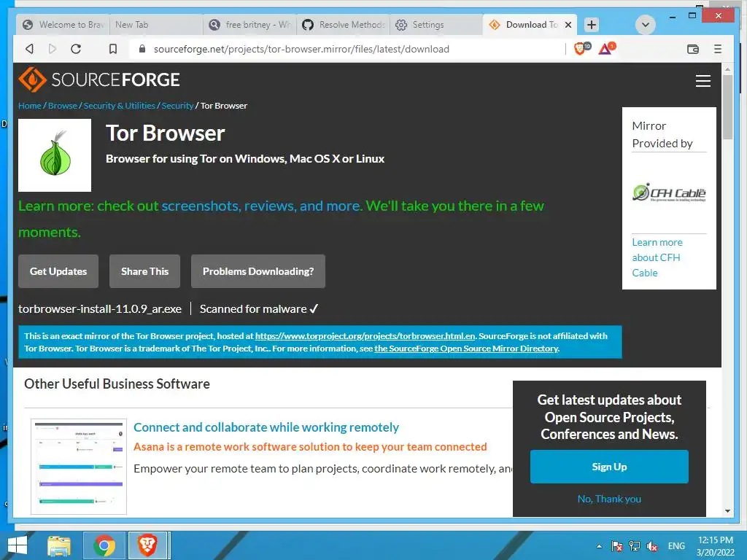Switch to the New Tab tab
Screen dimensions: 747x560
tap(156, 25)
